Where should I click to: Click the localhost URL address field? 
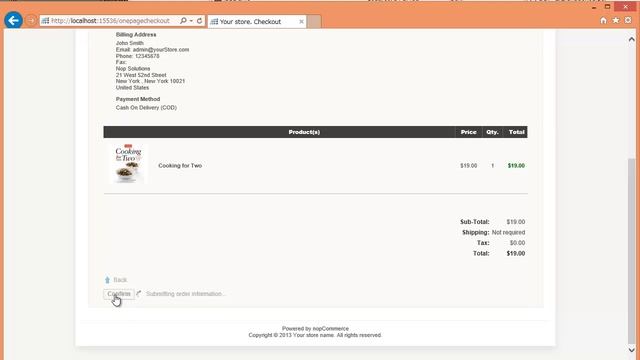pyautogui.click(x=110, y=20)
